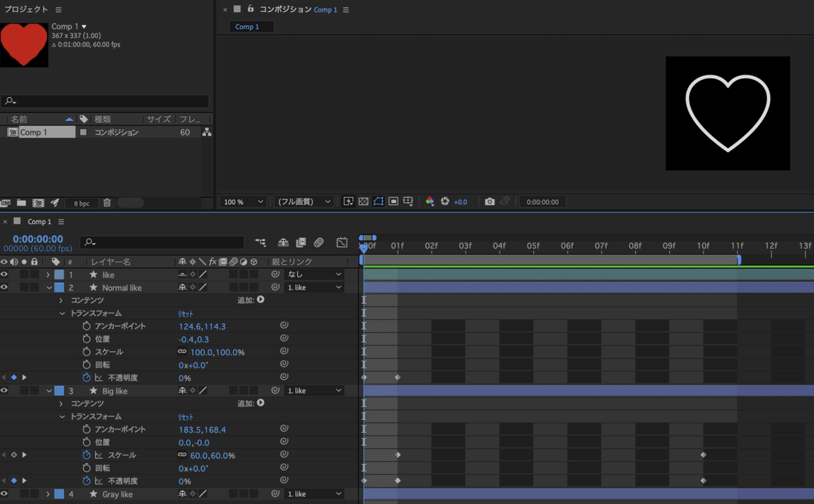Click the exposure value +0.0
814x504 pixels.
461,202
